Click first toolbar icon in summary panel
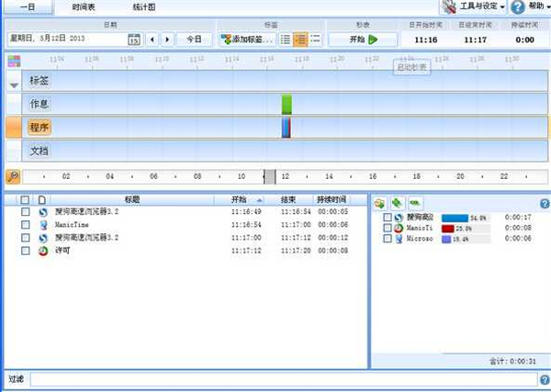Viewport: 551px width, 392px height. pyautogui.click(x=380, y=204)
